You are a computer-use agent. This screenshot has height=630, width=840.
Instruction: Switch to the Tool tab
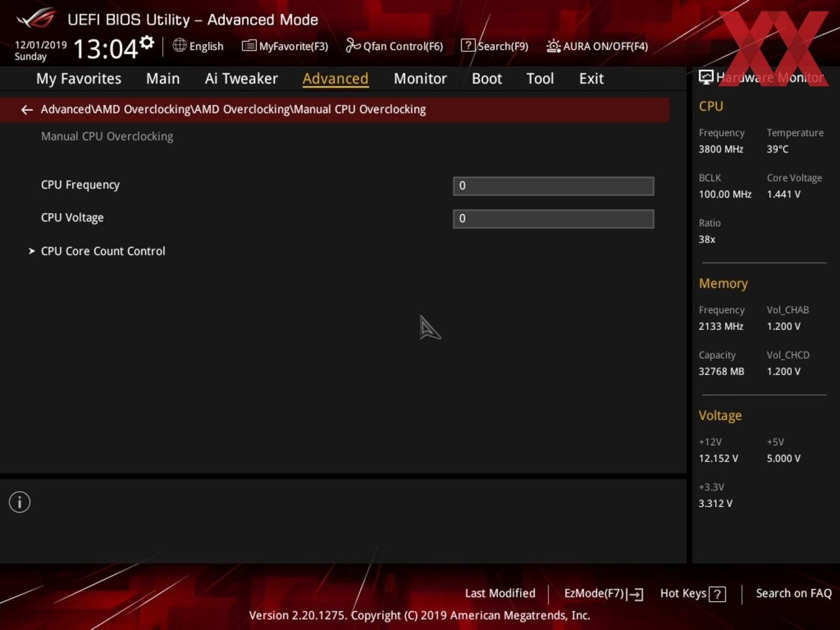click(540, 78)
